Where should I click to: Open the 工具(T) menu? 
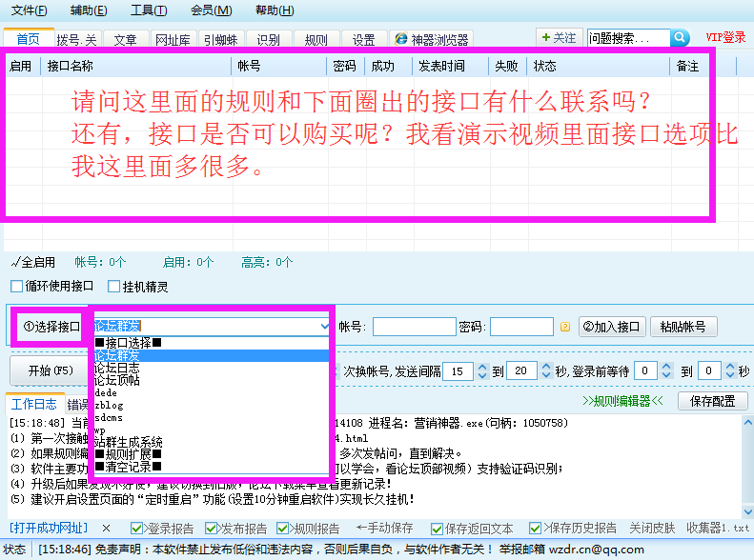coord(148,10)
